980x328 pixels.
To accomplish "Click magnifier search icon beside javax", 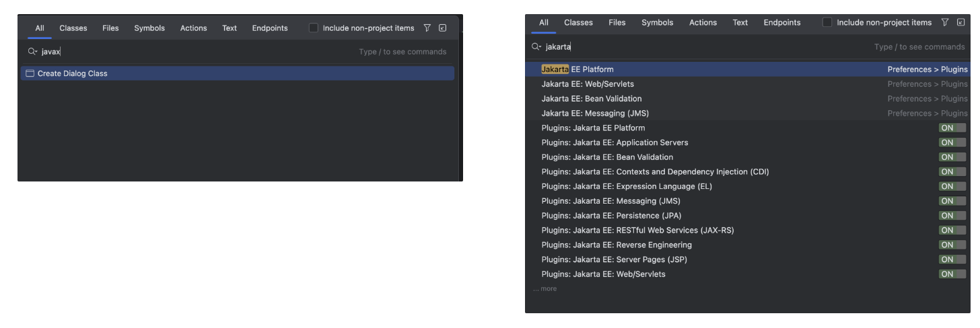I will [x=32, y=51].
